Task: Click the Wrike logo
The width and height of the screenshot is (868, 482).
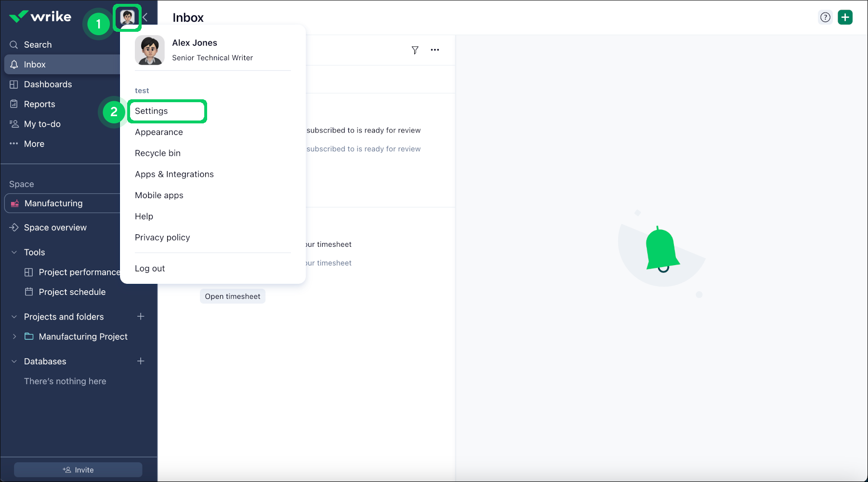Action: tap(40, 16)
